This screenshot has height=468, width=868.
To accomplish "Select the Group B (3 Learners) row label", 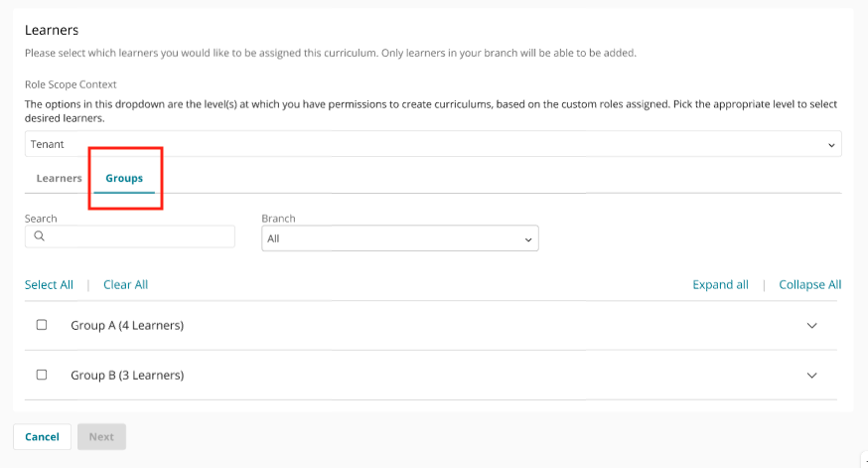I will click(x=127, y=376).
